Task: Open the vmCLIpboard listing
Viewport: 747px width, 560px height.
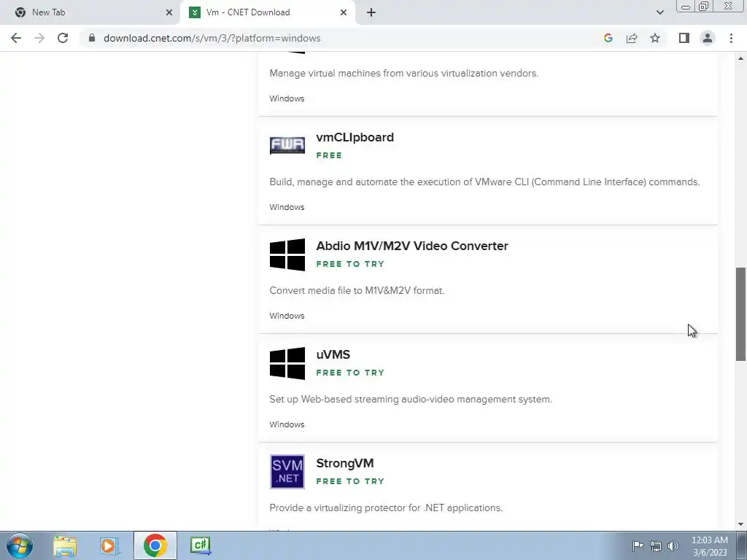Action: (x=355, y=137)
